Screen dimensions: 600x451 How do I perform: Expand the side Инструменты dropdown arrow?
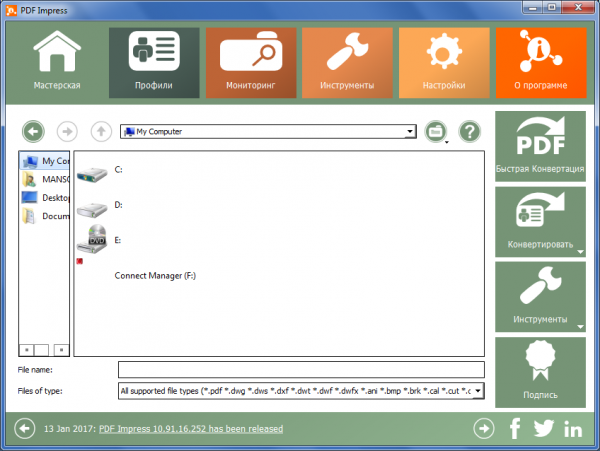(x=580, y=327)
